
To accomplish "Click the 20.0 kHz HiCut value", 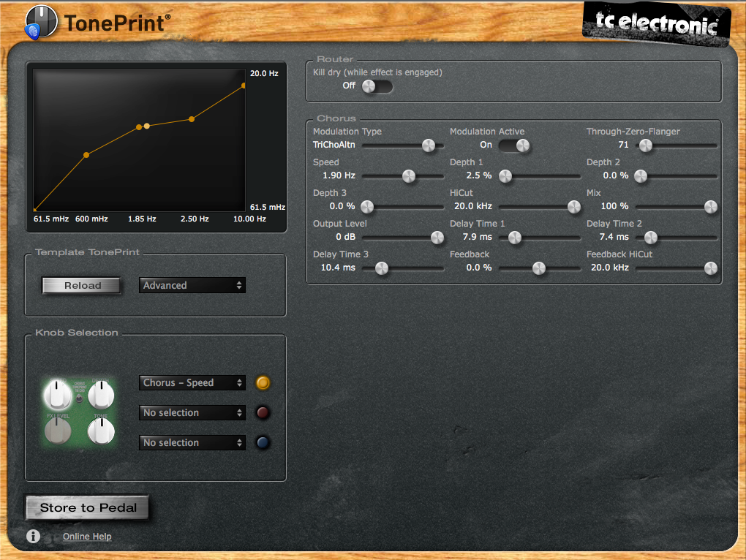I will [473, 206].
